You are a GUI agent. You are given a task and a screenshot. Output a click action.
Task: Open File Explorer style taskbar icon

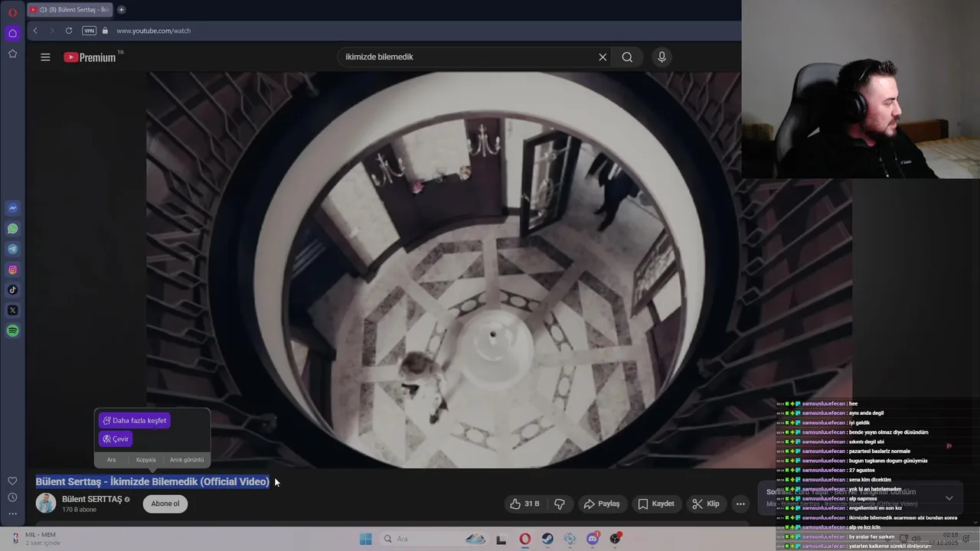(x=501, y=540)
